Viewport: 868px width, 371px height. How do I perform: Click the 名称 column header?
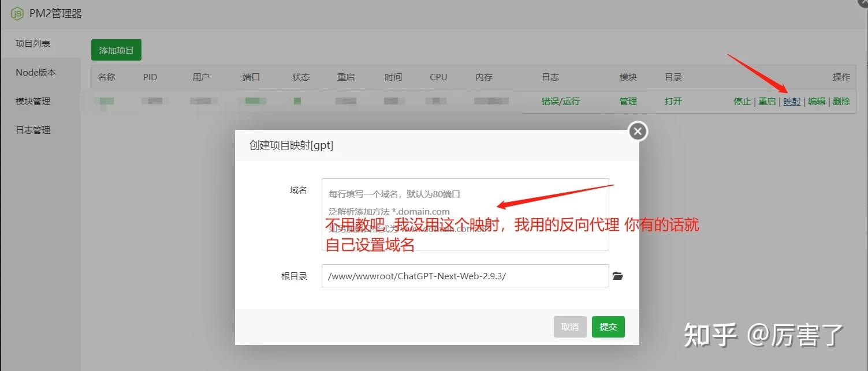click(x=107, y=77)
